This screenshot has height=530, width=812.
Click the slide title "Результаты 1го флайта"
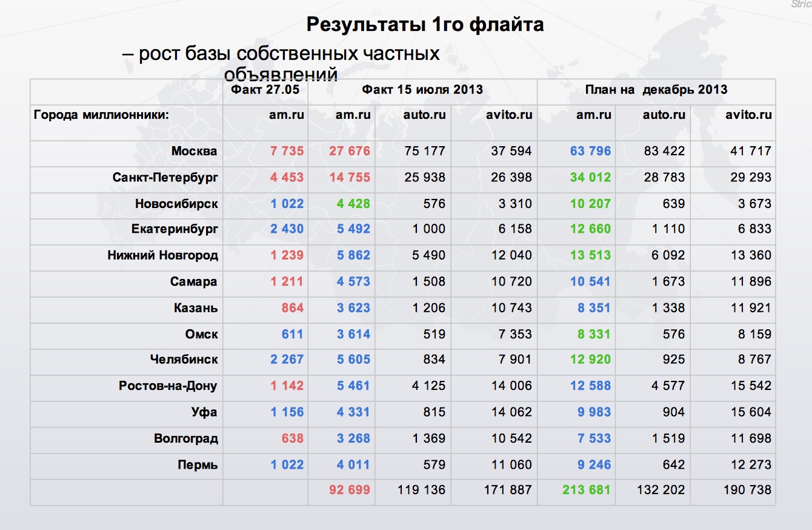click(425, 24)
